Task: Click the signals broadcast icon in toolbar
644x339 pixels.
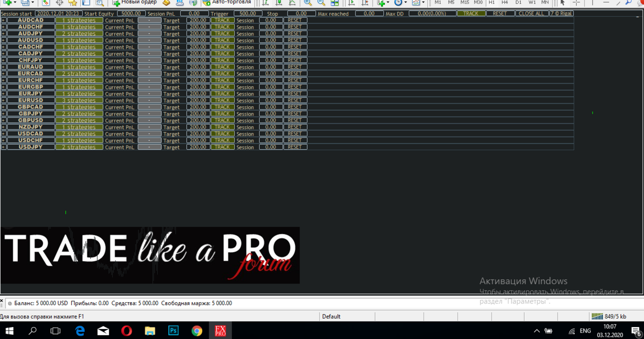Action: pyautogui.click(x=193, y=2)
